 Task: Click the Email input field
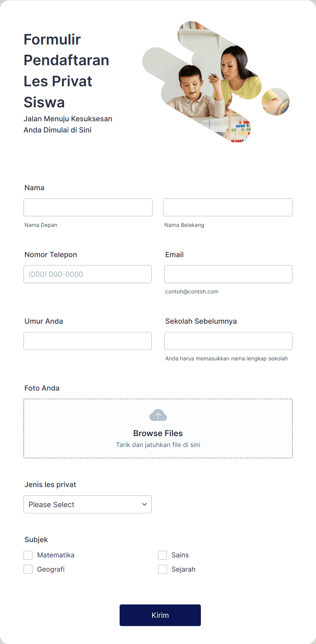click(228, 274)
